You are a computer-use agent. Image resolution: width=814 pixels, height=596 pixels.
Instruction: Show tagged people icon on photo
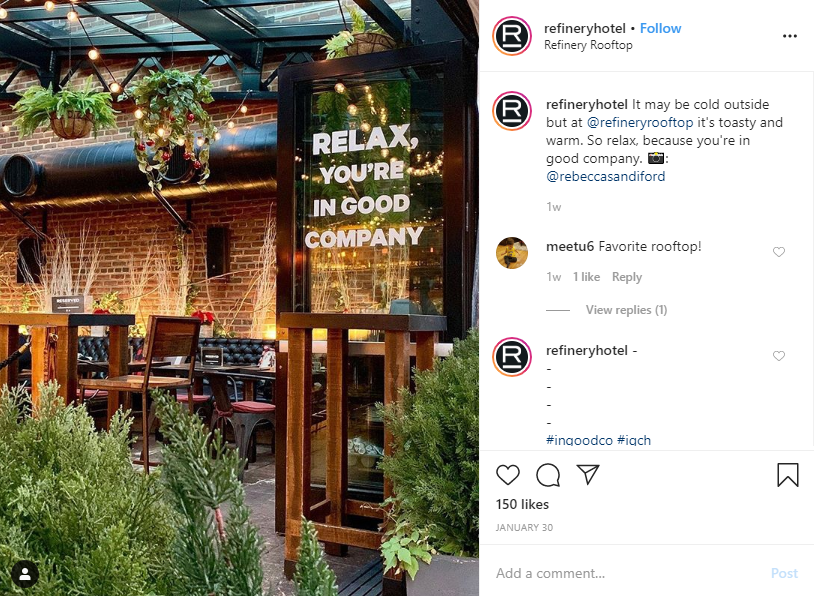pyautogui.click(x=24, y=574)
